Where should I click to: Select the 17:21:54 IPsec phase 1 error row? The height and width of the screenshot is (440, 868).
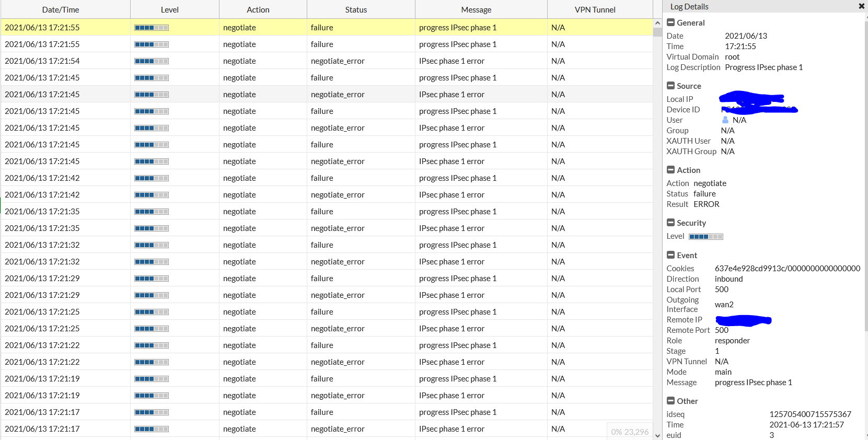314,61
